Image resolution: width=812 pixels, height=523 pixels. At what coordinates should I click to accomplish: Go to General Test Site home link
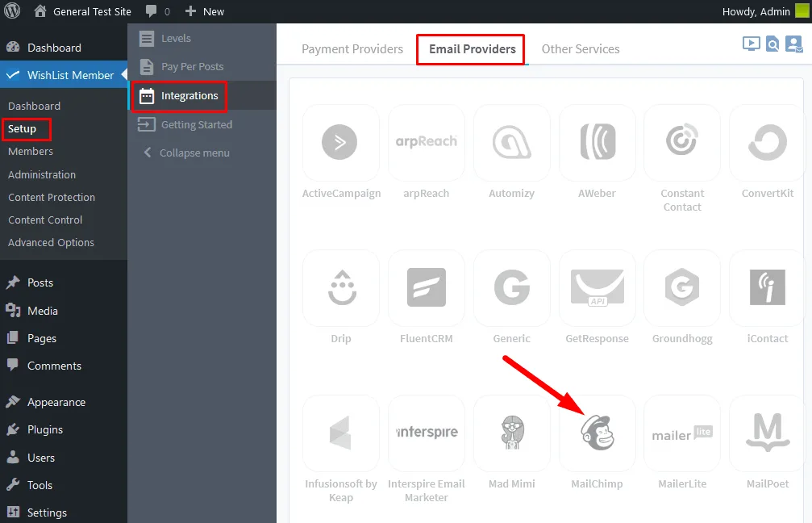click(82, 11)
